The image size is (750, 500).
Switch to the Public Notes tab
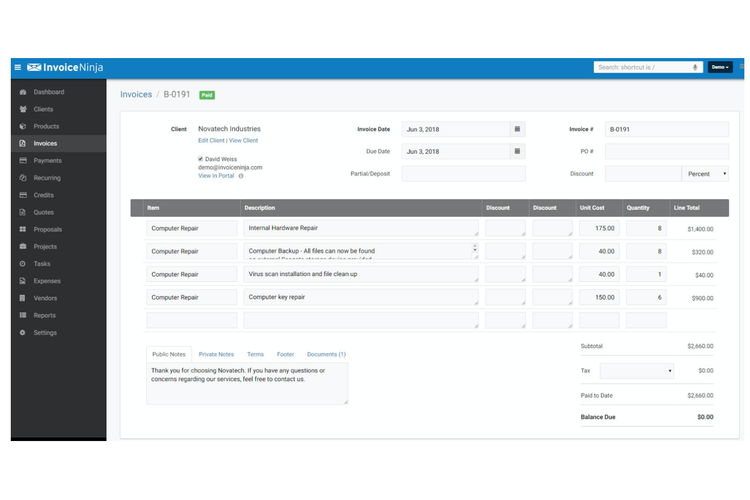tap(169, 355)
